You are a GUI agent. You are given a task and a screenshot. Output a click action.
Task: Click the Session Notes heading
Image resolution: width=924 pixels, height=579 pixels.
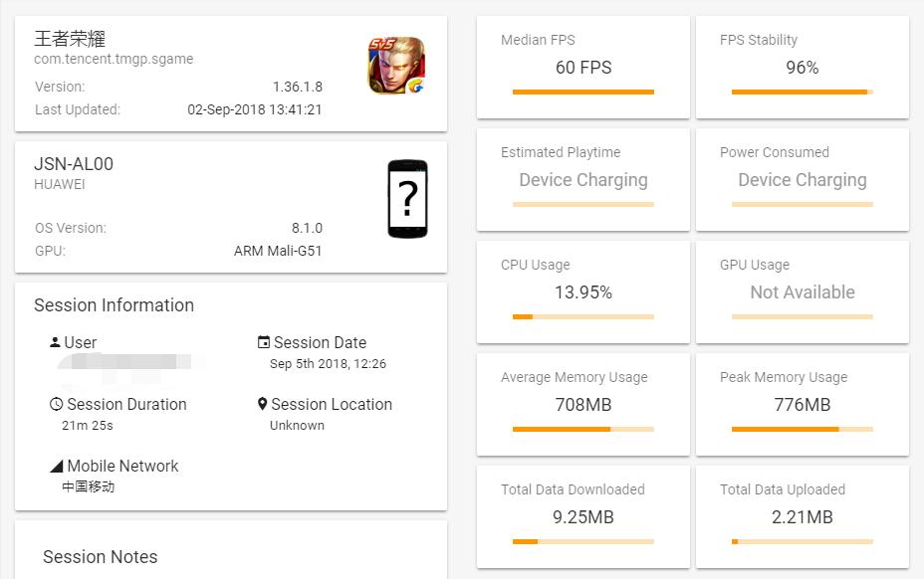101,557
